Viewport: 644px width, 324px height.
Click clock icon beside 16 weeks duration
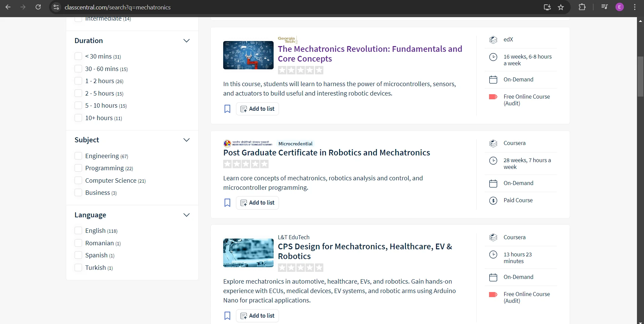493,57
